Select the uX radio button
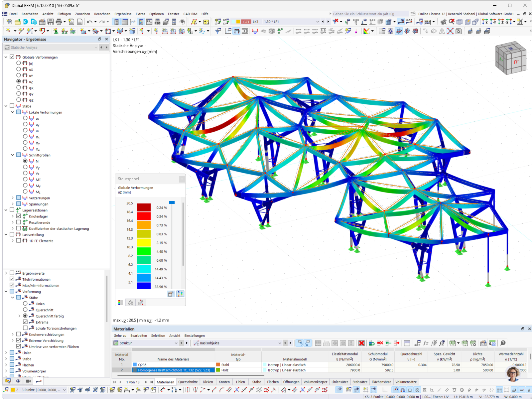Viewport: 532px width, 399px height. point(19,69)
